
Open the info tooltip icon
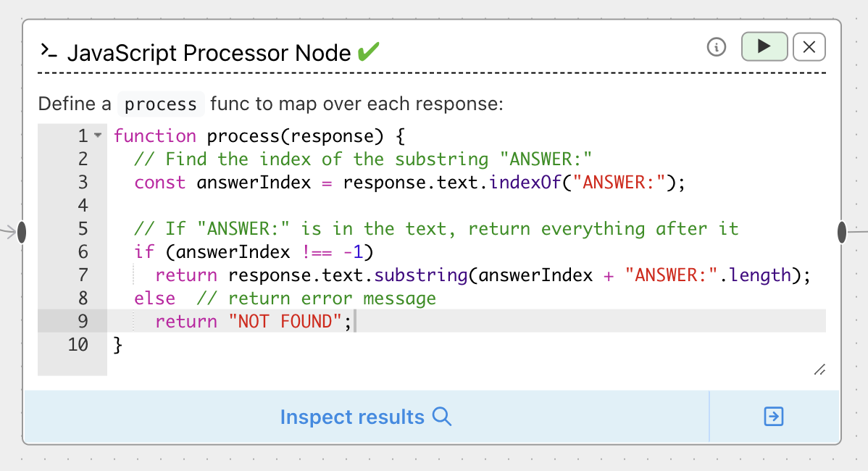(x=716, y=46)
